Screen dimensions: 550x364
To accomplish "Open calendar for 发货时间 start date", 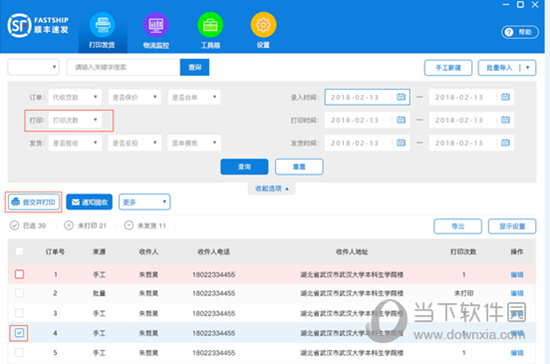I will click(401, 143).
